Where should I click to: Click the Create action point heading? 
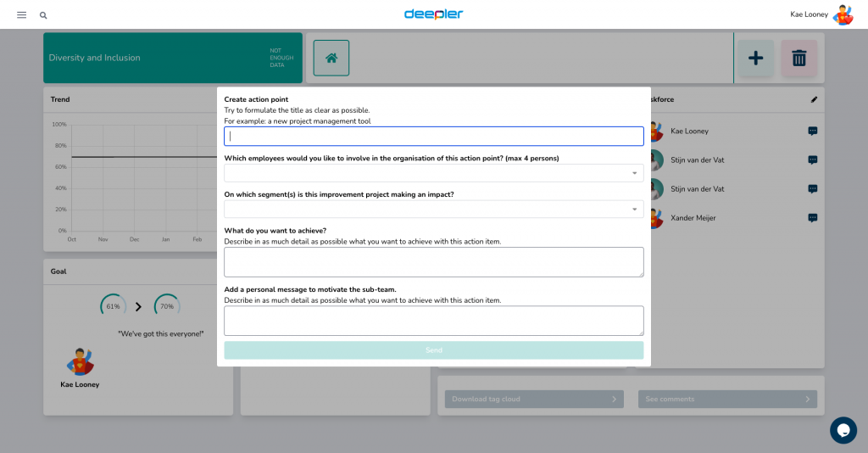coord(256,100)
